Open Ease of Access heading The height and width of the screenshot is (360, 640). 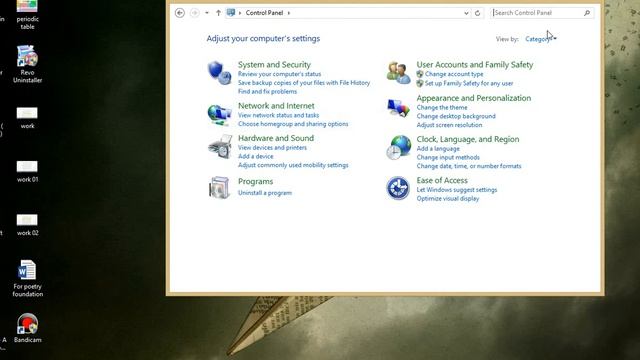pyautogui.click(x=442, y=180)
